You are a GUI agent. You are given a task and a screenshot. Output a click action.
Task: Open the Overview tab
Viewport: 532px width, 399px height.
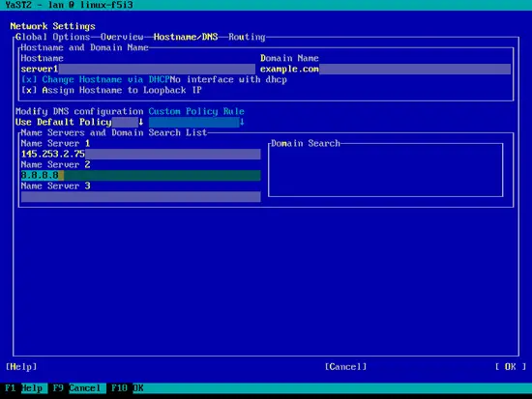click(x=122, y=37)
